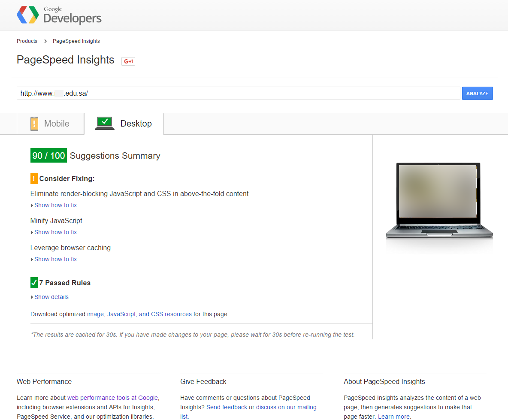
Task: Click the orange Consider Fixing warning icon
Action: pos(34,178)
